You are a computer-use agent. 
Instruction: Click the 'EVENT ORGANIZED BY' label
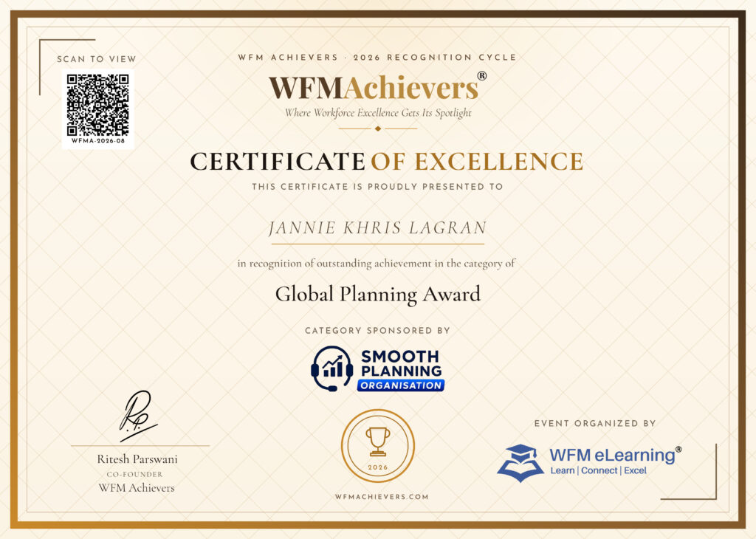coord(595,423)
